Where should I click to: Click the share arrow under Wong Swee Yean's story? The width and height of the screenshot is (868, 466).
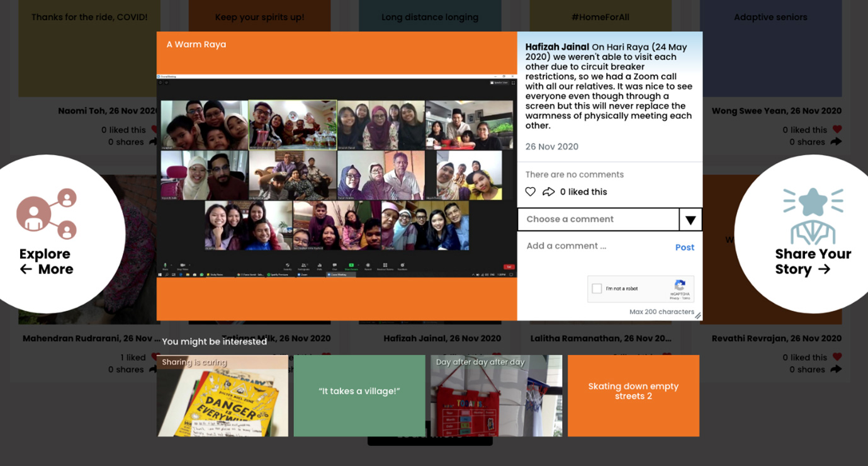[836, 142]
